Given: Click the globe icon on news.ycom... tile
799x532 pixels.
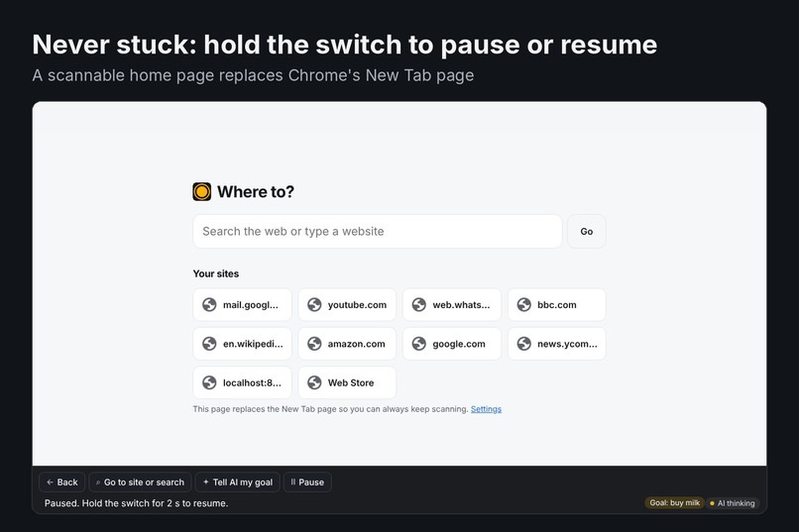Looking at the screenshot, I should pos(523,344).
